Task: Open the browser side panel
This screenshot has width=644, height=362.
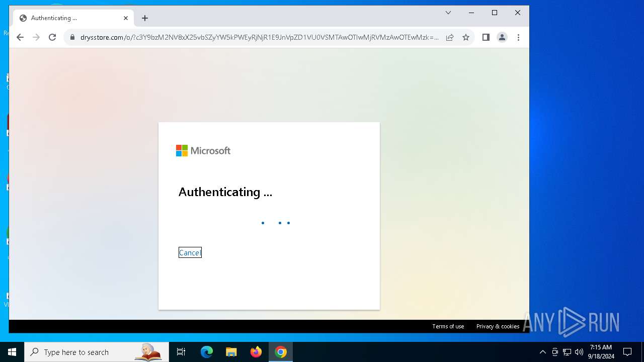Action: coord(486,37)
